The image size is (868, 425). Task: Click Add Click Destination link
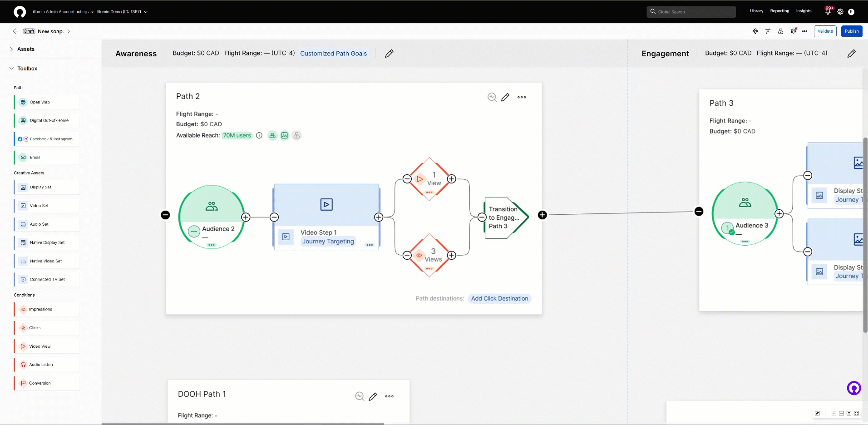[x=499, y=298]
